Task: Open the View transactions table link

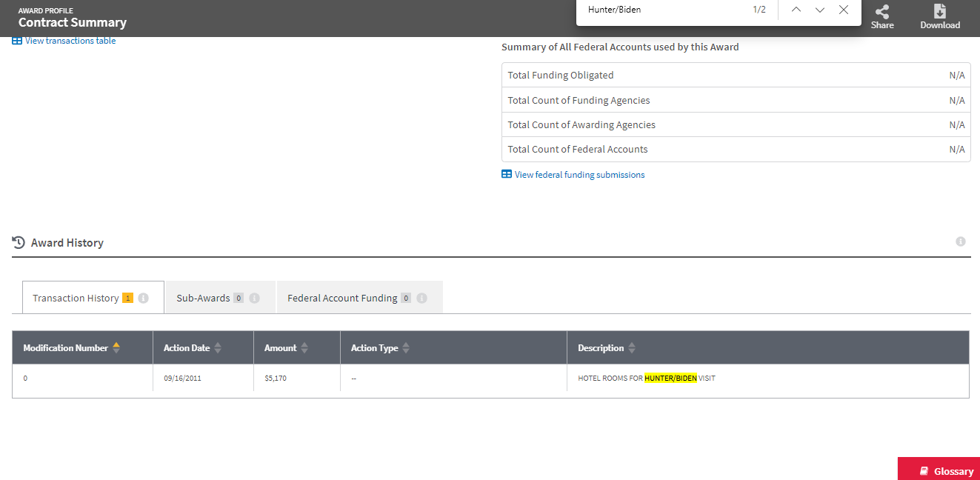Action: tap(70, 41)
